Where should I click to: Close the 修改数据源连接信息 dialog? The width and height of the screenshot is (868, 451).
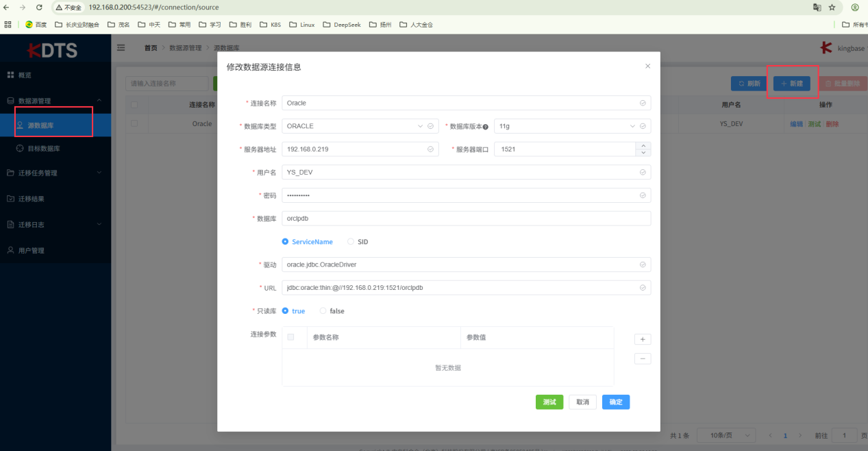[648, 66]
